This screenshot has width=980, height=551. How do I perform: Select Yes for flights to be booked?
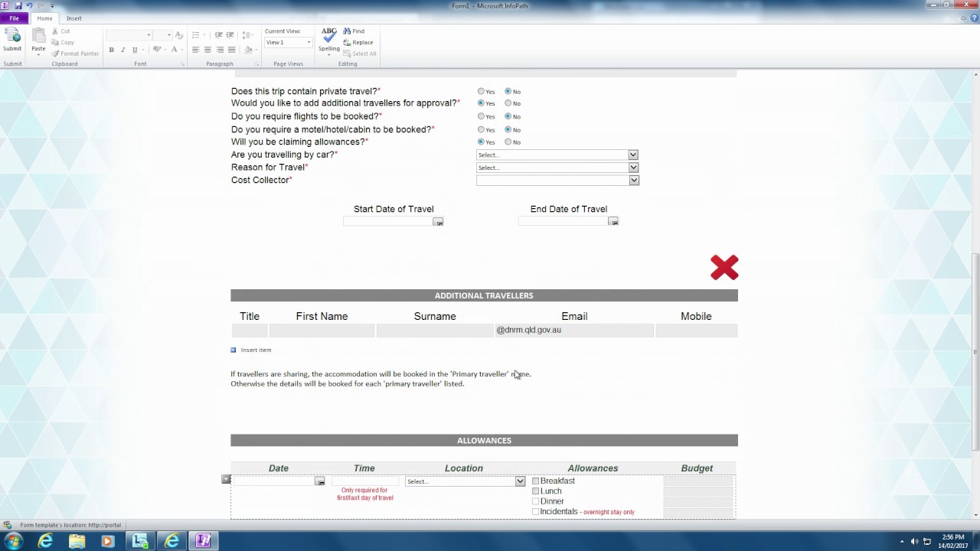click(x=481, y=116)
